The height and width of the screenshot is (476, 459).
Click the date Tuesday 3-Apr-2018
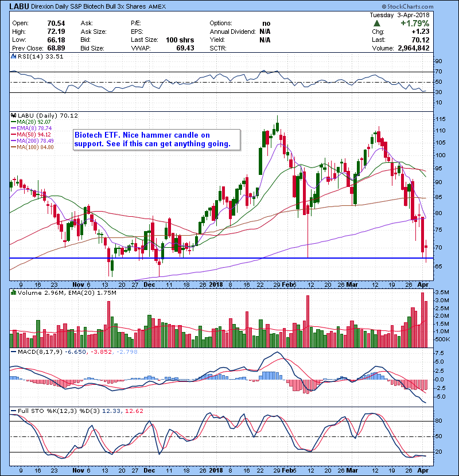(x=399, y=15)
